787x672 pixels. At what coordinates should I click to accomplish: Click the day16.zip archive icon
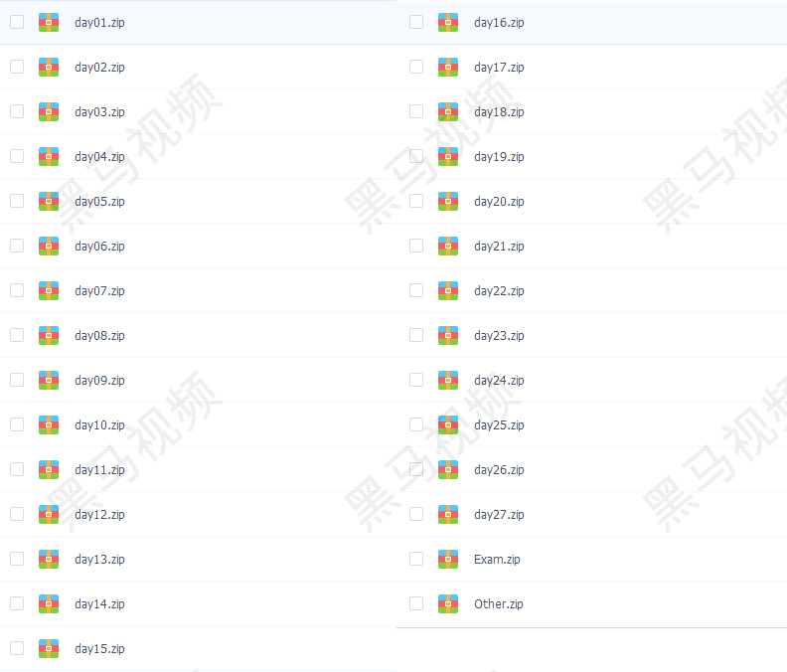pos(448,22)
